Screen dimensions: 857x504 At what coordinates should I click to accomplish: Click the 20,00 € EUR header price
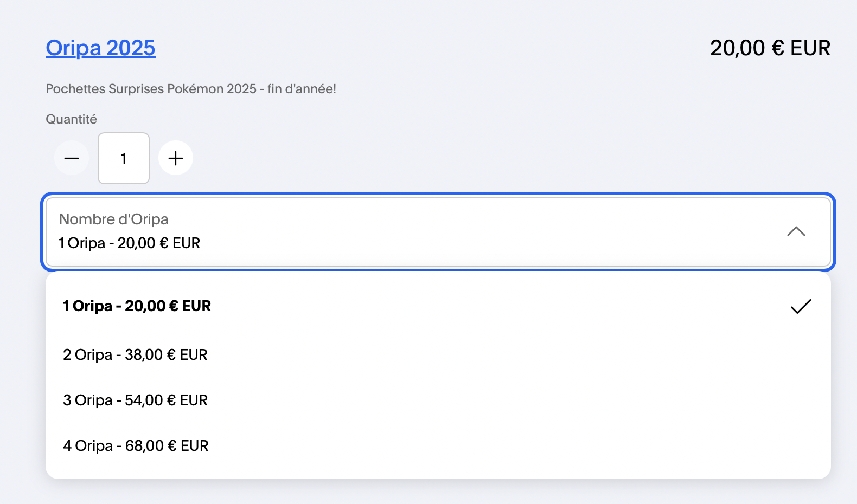point(770,48)
